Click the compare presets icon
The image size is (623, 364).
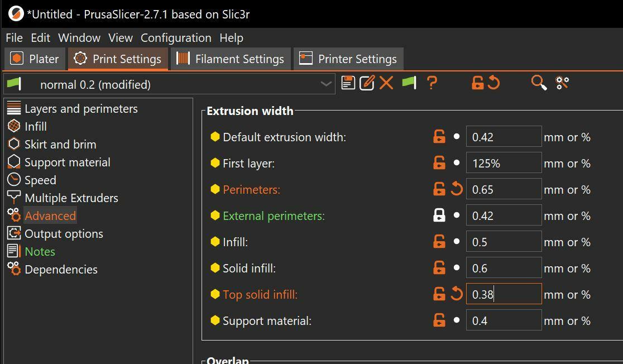click(562, 83)
